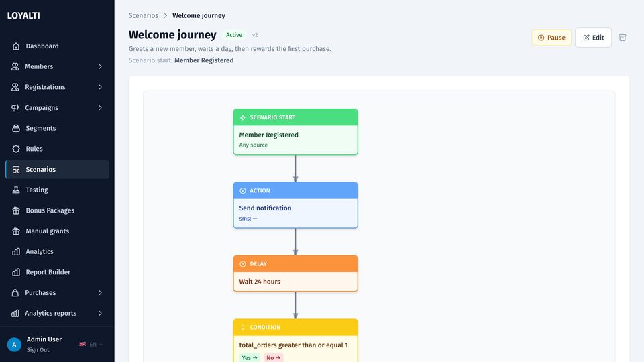Click the arrows icon in Condition node
Viewport: 644px width, 362px height.
(243, 328)
